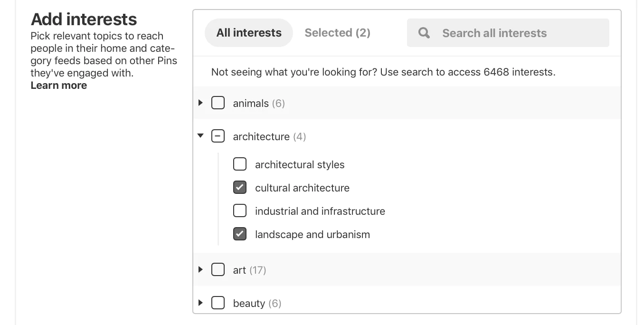The height and width of the screenshot is (325, 644).
Task: Uncheck the cultural architecture checkbox
Action: coord(240,188)
